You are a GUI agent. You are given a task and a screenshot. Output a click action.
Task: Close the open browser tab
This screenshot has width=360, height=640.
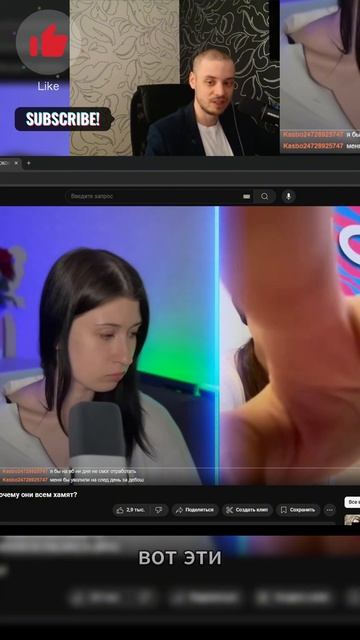[x=16, y=163]
